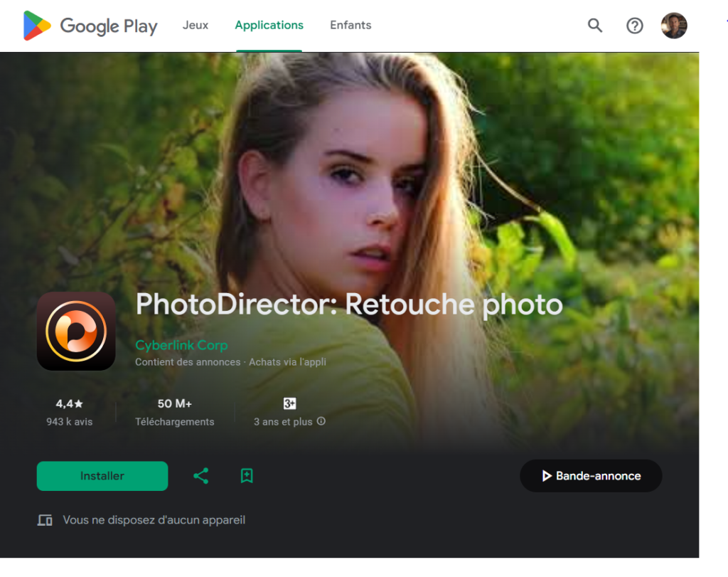Select the Applications tab
This screenshot has height=577, width=728.
pyautogui.click(x=269, y=25)
